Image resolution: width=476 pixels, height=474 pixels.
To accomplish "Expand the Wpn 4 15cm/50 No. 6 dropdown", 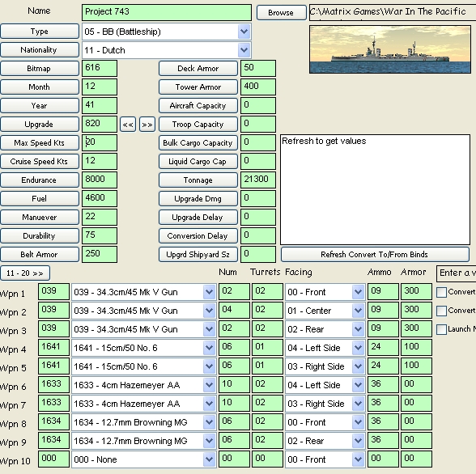I will pos(209,348).
